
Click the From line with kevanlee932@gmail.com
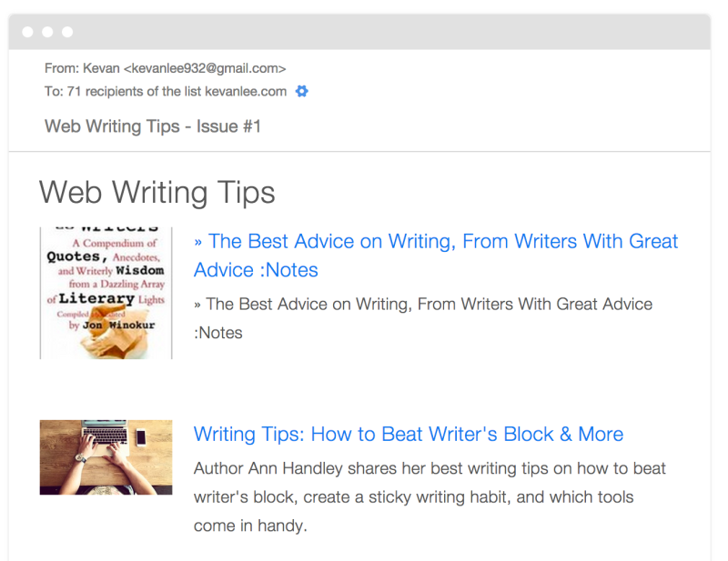click(x=165, y=68)
